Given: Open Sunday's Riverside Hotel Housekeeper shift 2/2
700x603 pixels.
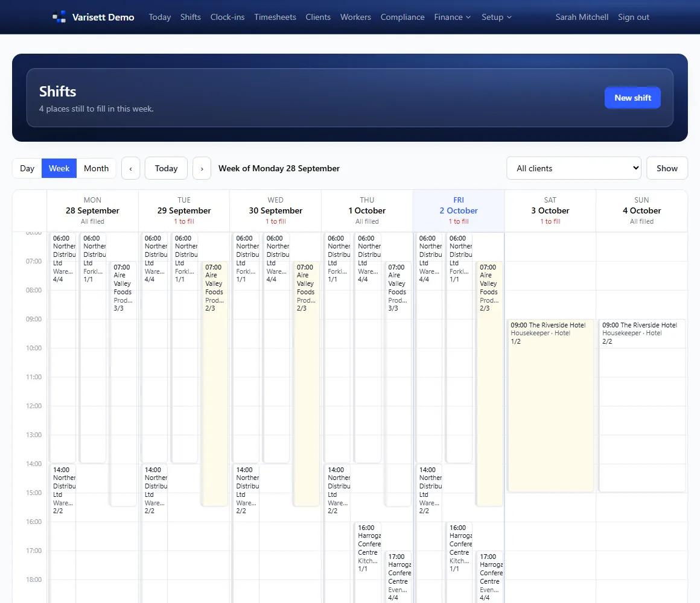Looking at the screenshot, I should 642,405.
